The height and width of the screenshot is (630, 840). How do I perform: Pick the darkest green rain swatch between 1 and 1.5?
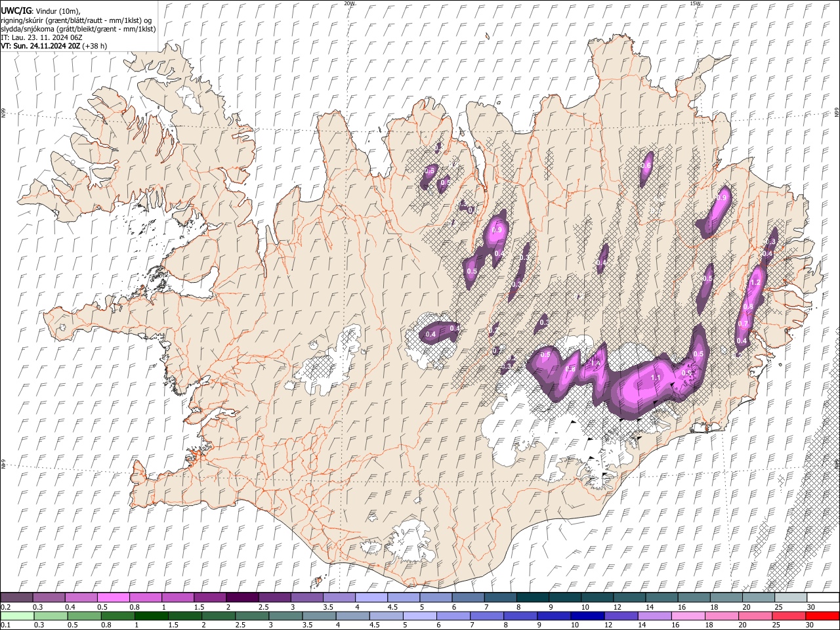(x=151, y=616)
